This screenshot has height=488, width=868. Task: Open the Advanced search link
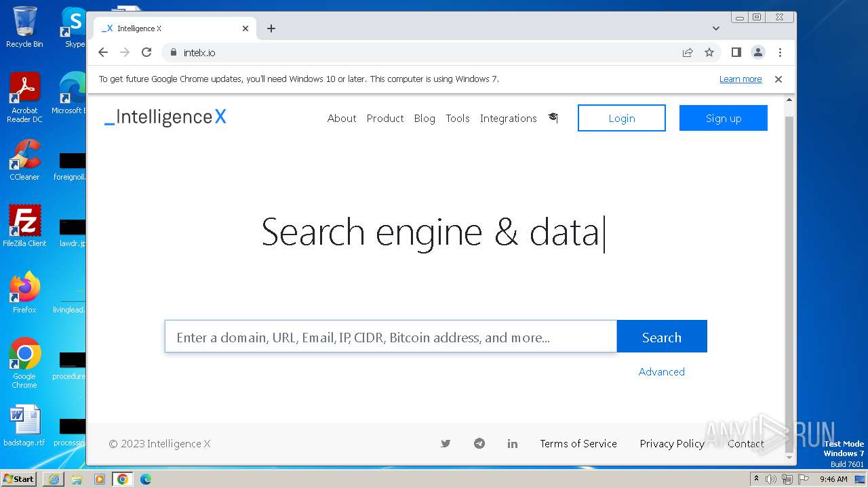662,371
